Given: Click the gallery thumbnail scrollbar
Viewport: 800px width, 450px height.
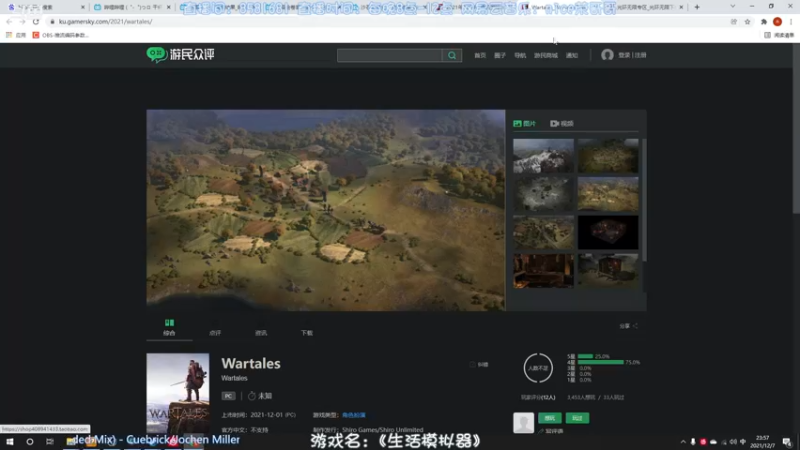Looking at the screenshot, I should [x=644, y=199].
